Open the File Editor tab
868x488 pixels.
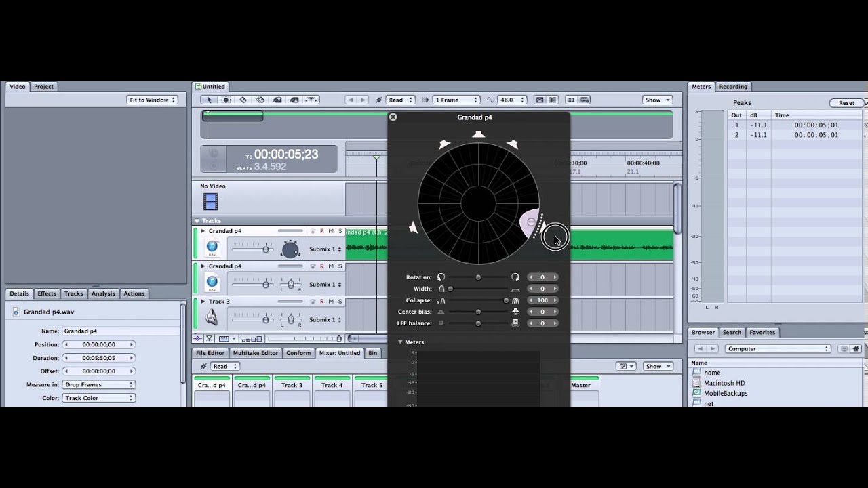tap(210, 353)
